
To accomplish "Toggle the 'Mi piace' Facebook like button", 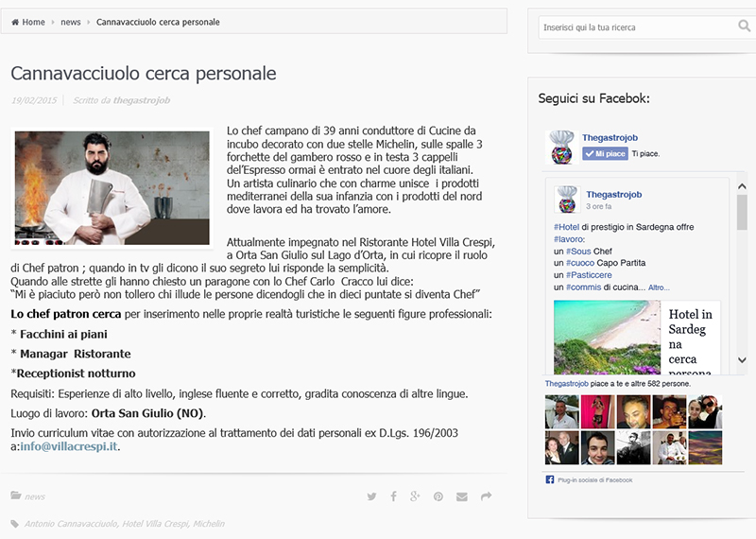I will 605,154.
